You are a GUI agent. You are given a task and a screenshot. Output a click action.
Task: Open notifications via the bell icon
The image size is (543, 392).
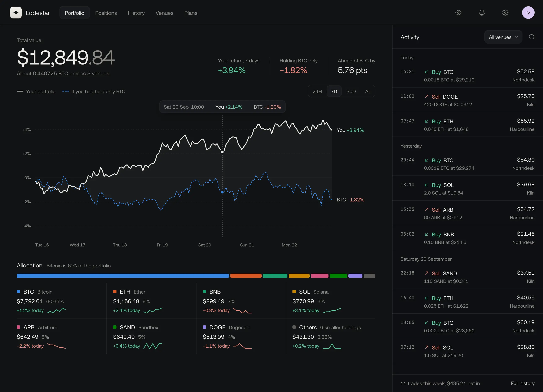tap(482, 13)
